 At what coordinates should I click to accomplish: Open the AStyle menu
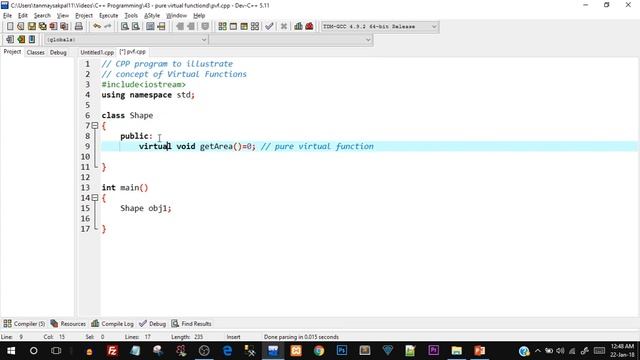(152, 16)
